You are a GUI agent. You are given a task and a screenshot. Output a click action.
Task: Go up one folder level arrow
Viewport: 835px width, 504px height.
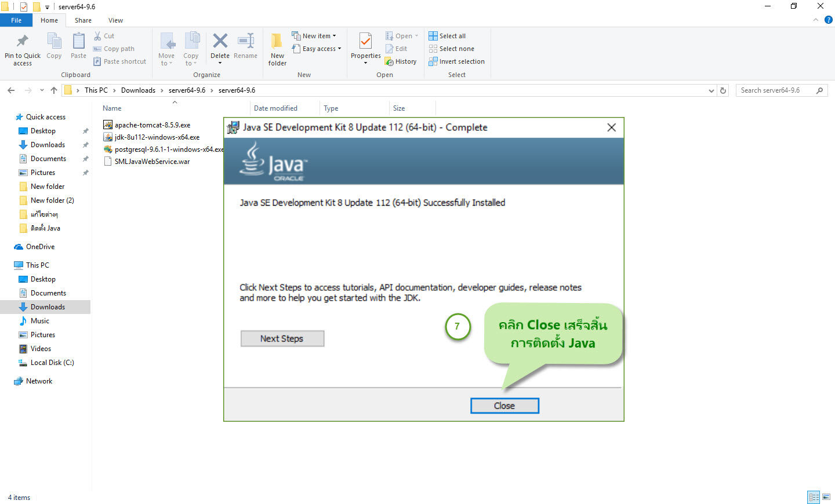(x=54, y=90)
